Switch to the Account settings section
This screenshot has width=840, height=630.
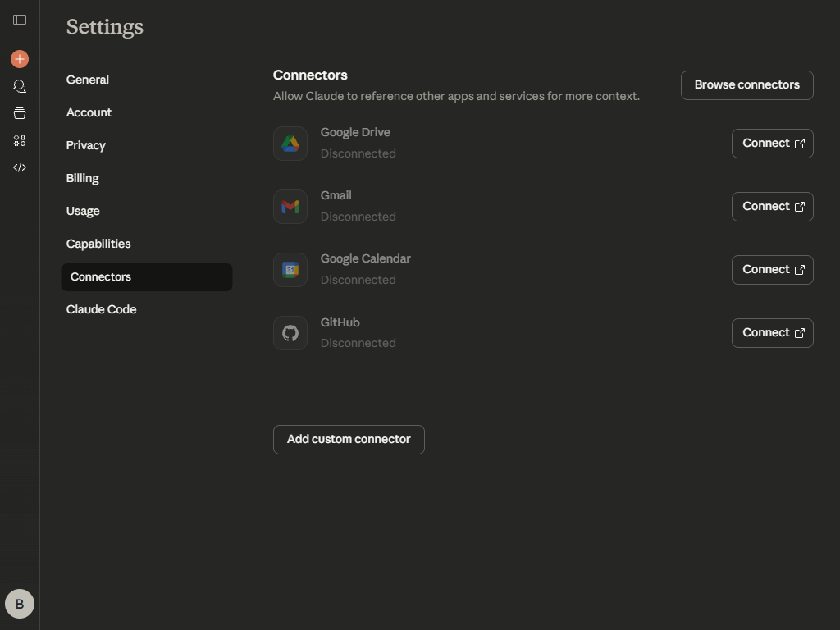tap(89, 112)
